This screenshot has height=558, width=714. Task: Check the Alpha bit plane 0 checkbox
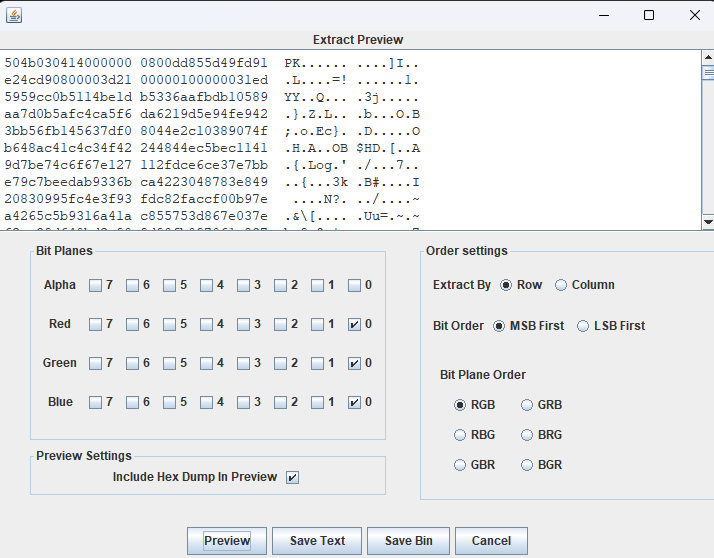354,286
